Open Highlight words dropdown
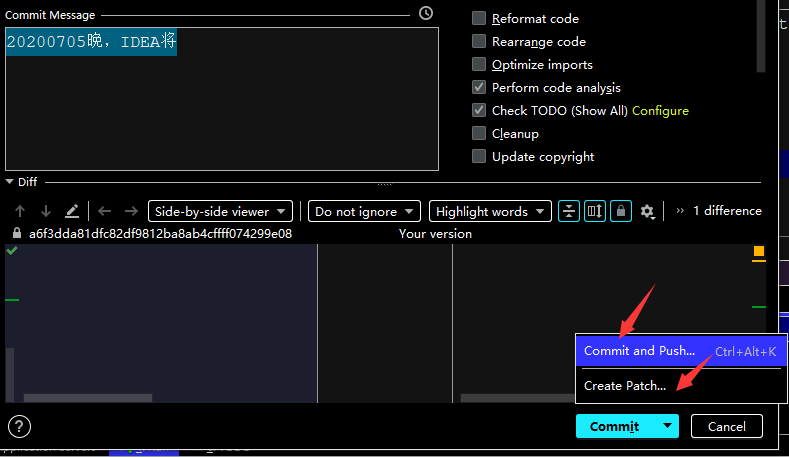 coord(490,211)
